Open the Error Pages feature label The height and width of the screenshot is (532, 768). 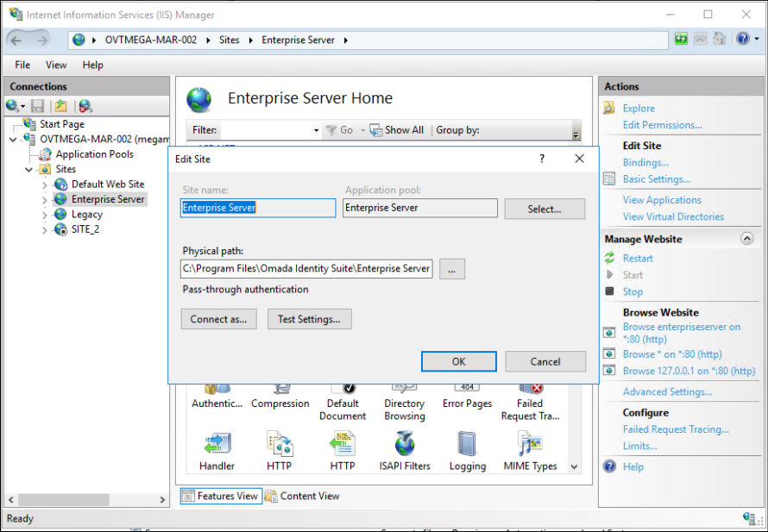[467, 404]
